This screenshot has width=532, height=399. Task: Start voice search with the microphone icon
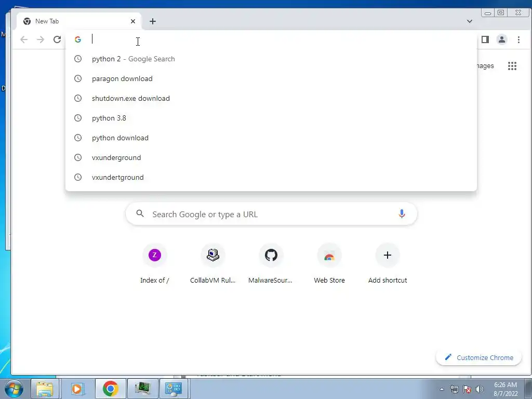pyautogui.click(x=402, y=214)
